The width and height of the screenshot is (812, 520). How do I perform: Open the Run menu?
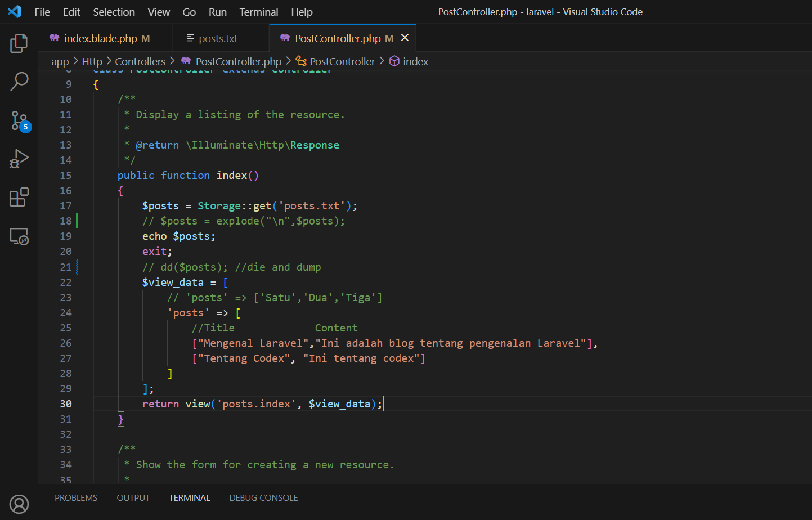click(218, 12)
